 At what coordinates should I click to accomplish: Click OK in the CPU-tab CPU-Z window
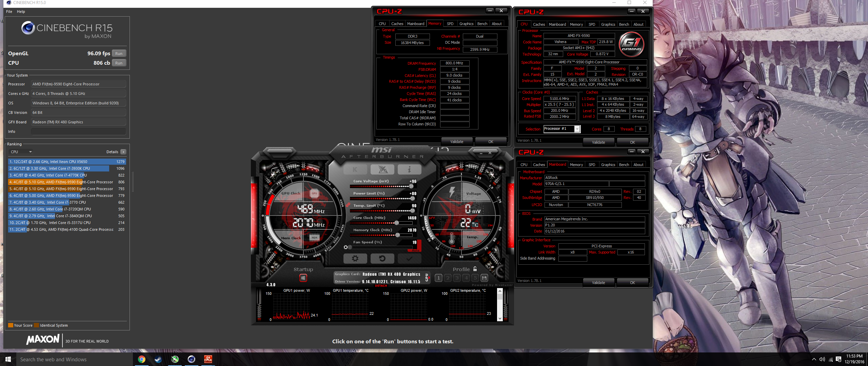coord(632,142)
